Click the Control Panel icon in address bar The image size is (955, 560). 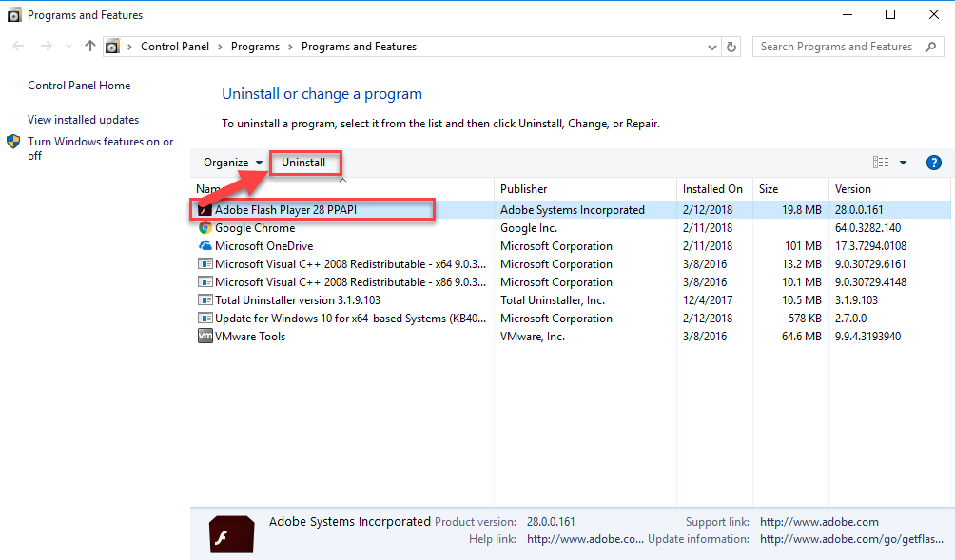(112, 47)
